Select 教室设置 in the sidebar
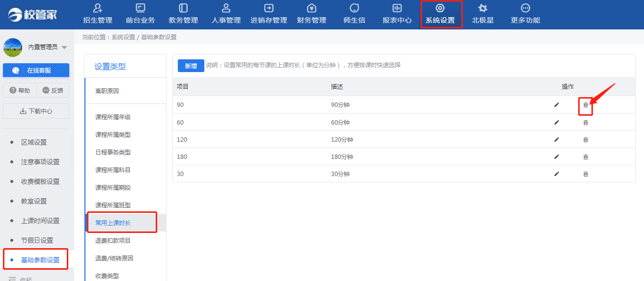Screen dimensions: 644x281 [34, 201]
